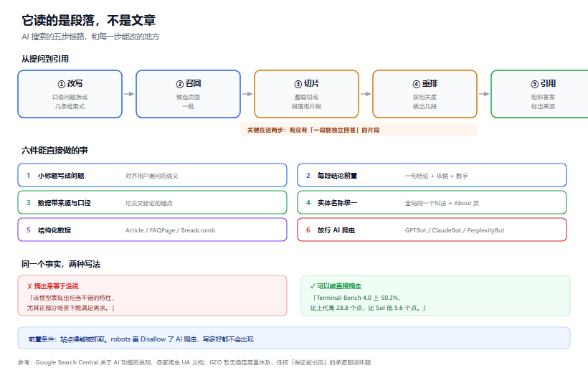Click the orange note 关键在这两步
The height and width of the screenshot is (373, 588).
[359, 130]
